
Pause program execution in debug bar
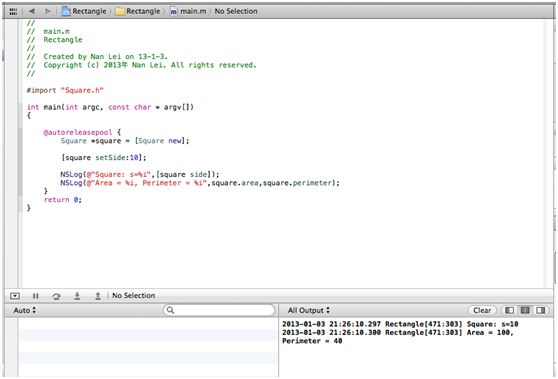pyautogui.click(x=36, y=296)
